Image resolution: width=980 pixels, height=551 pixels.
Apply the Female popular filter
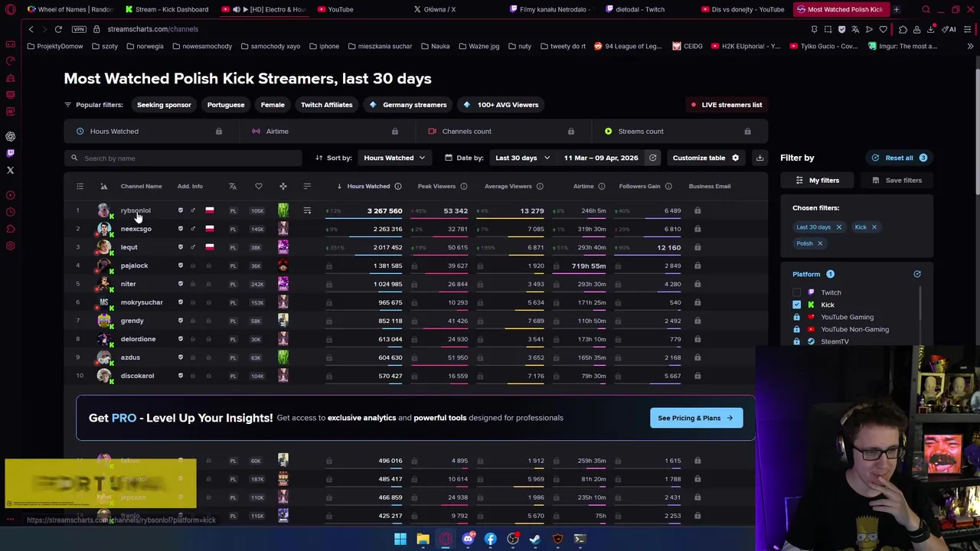[x=273, y=105]
